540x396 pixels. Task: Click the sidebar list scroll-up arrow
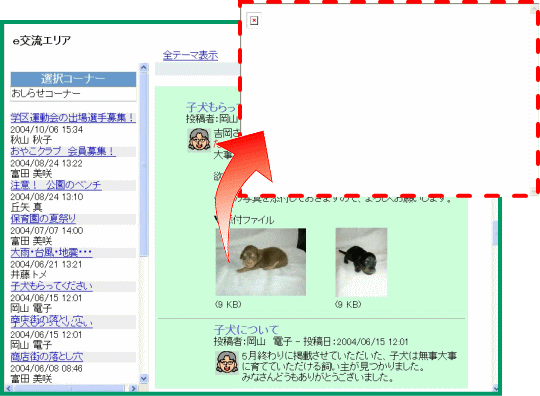coord(144,67)
